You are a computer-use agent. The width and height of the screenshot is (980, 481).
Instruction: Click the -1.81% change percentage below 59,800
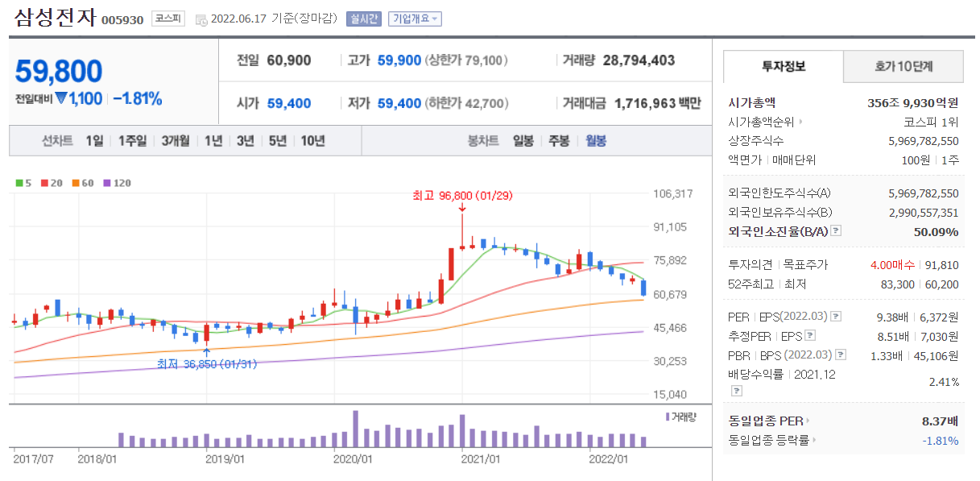137,99
